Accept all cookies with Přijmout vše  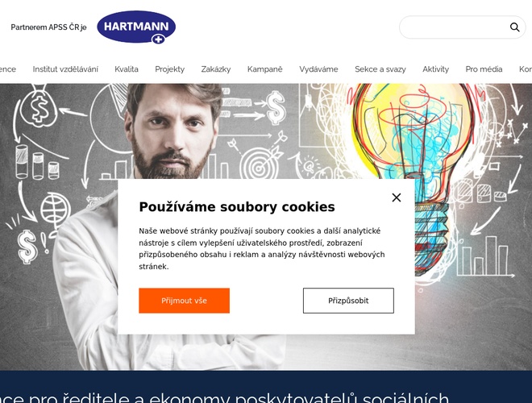[x=185, y=301]
